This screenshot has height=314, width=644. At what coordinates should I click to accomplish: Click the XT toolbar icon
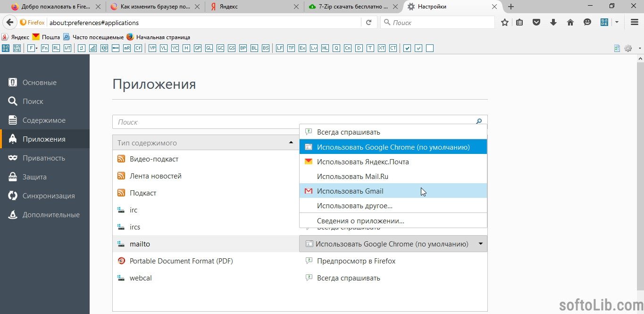pyautogui.click(x=382, y=48)
